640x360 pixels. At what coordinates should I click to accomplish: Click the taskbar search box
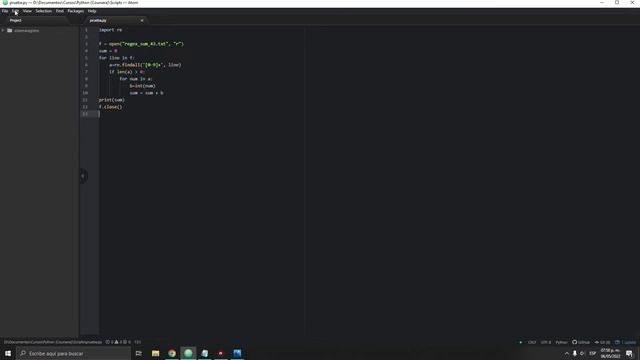point(73,353)
